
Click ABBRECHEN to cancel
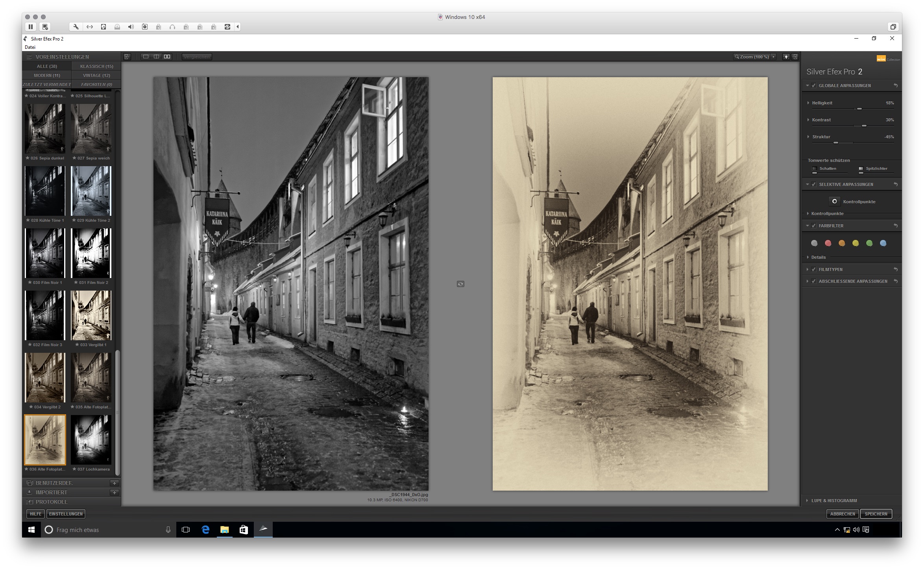click(x=843, y=514)
